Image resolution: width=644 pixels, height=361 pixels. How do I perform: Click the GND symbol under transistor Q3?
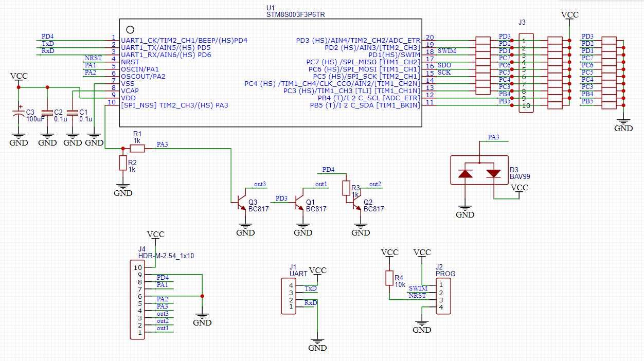coord(245,229)
